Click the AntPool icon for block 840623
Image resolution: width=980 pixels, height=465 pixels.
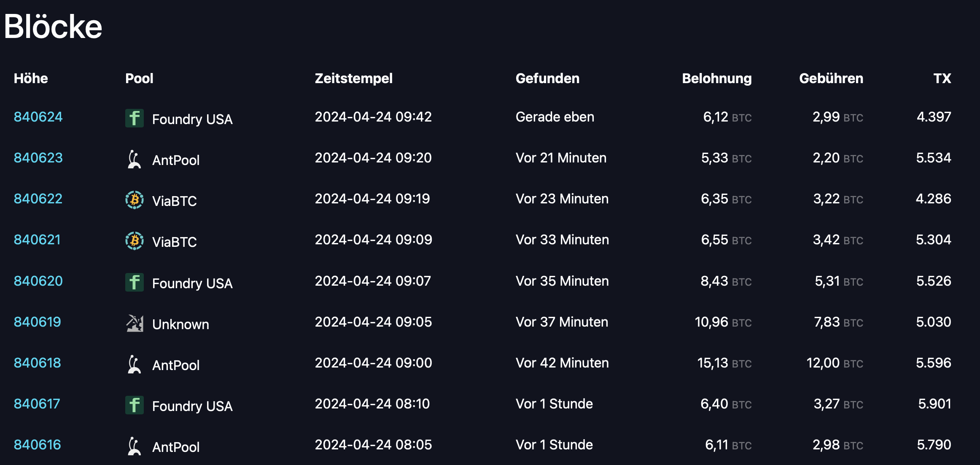(135, 159)
